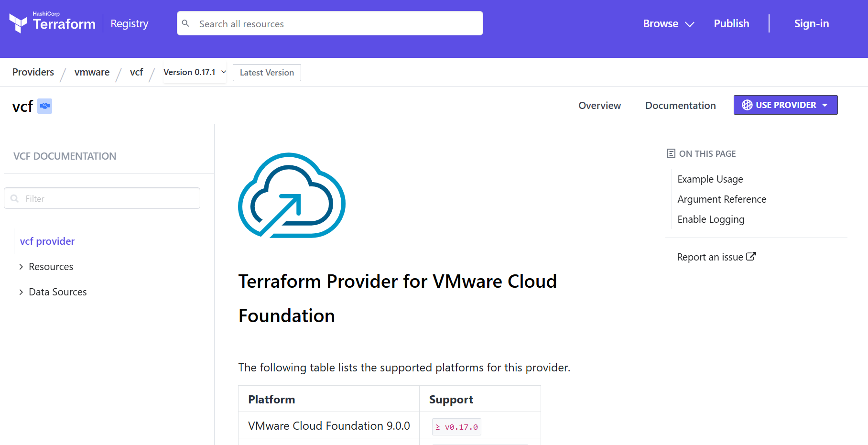868x445 pixels.
Task: Click the Filter magnifier icon in sidebar
Action: [x=15, y=198]
